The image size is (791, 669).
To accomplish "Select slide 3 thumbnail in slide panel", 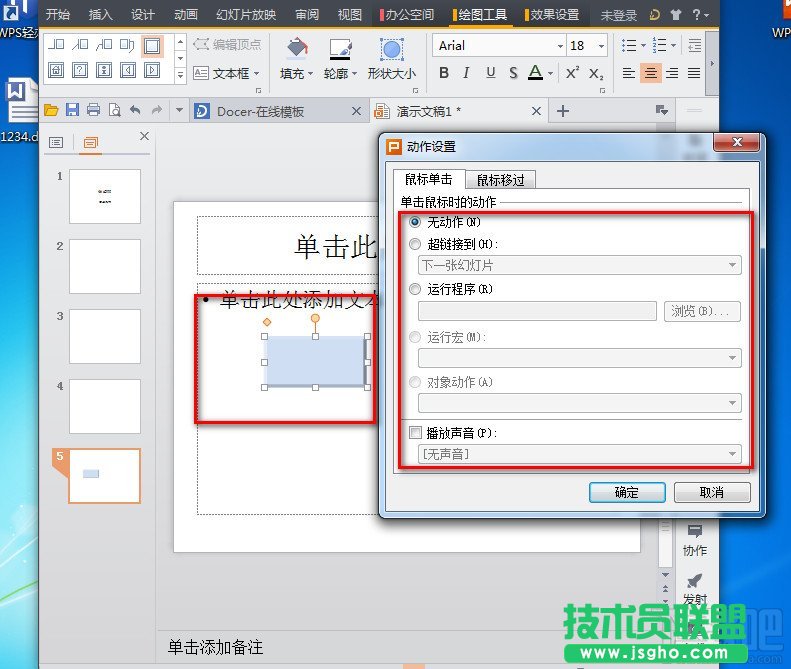I will coord(105,336).
